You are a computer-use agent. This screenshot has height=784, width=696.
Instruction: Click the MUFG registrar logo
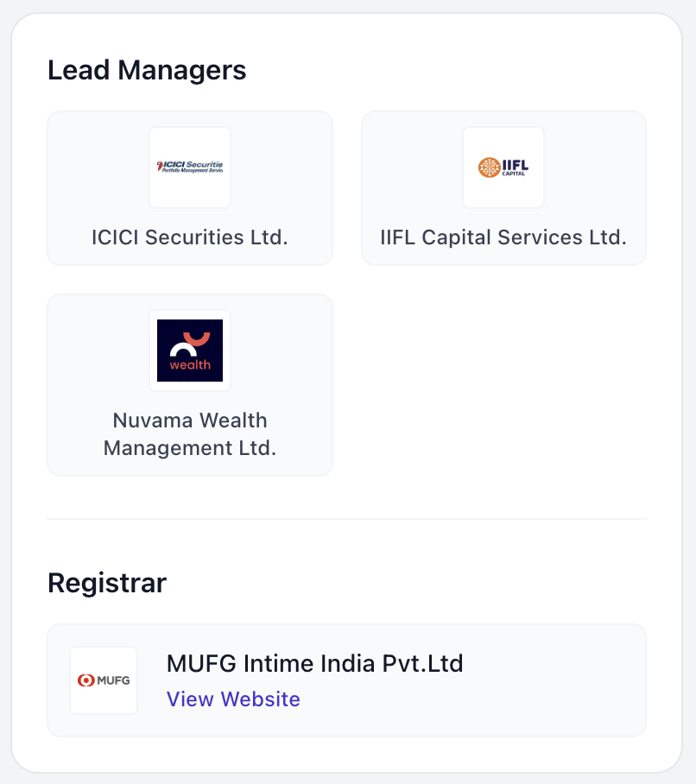[104, 680]
